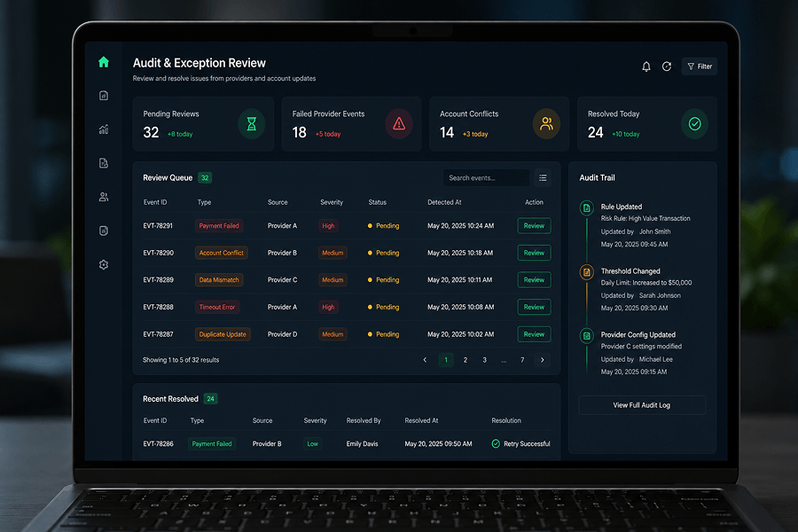Click the Duplicate Update tag
Image resolution: width=798 pixels, height=532 pixels.
(x=223, y=334)
